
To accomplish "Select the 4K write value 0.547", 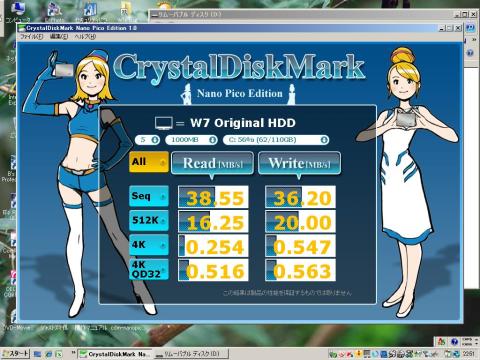I will [300, 246].
